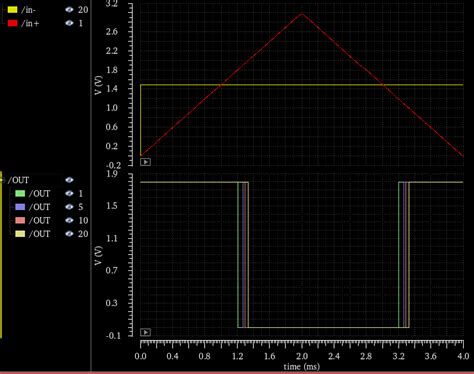
Task: Click the play marker in lower plot strip
Action: coord(145,332)
